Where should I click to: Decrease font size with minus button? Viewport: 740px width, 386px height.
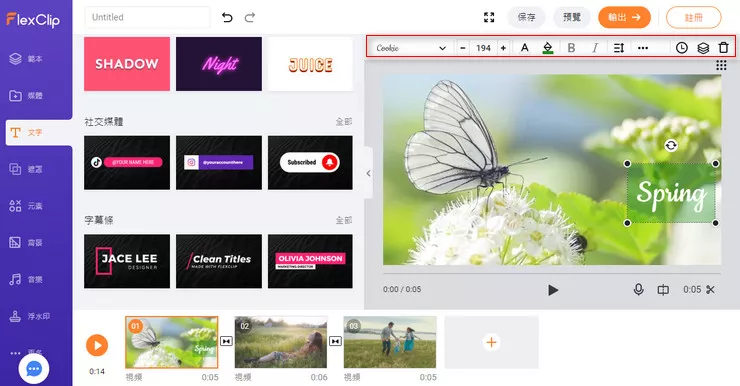463,48
